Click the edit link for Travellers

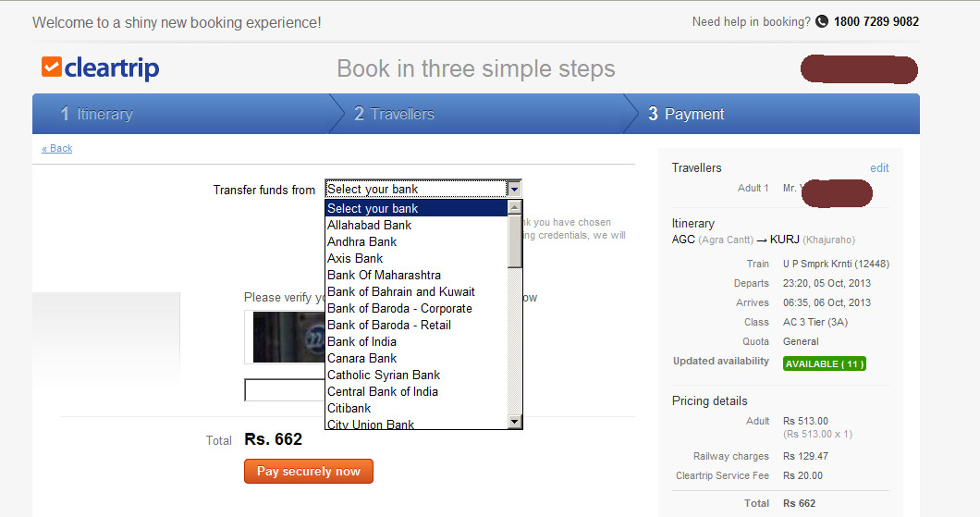point(879,167)
